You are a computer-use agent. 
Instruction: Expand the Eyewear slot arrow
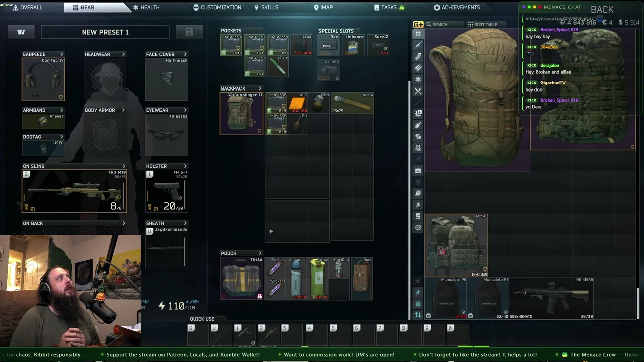coord(185,110)
